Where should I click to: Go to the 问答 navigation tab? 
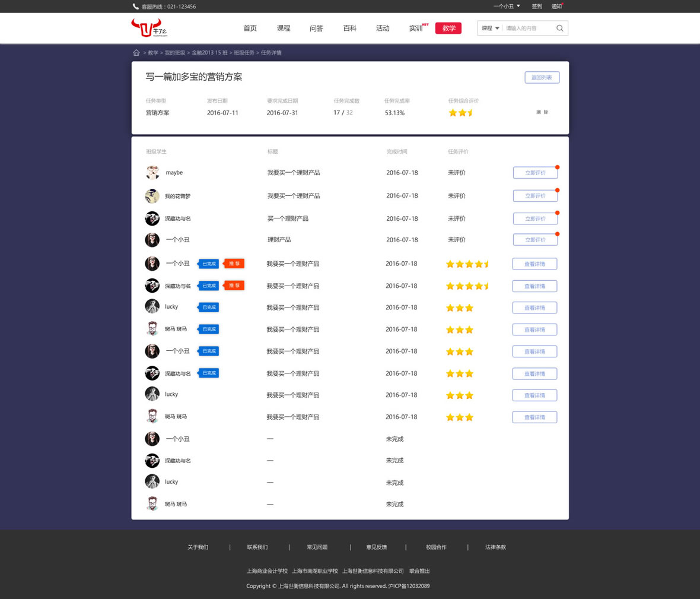pos(316,28)
